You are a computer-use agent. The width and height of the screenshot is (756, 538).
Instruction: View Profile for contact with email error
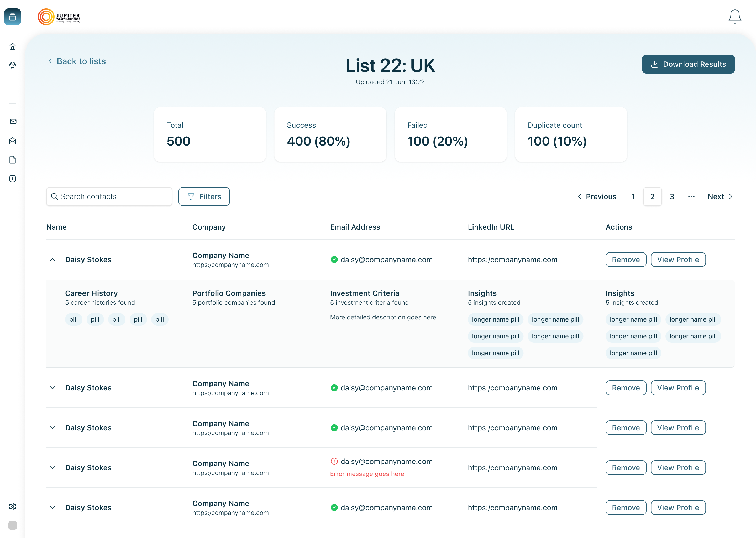coord(678,467)
